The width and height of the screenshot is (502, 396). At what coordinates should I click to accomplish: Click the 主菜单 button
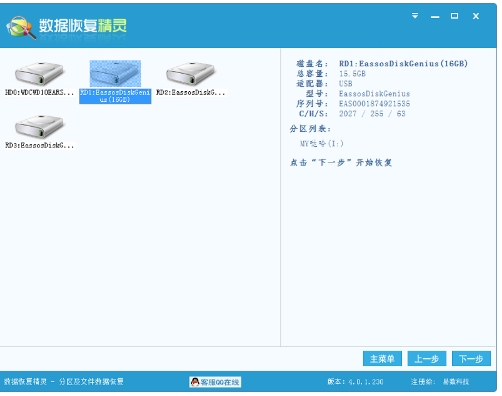tap(382, 359)
